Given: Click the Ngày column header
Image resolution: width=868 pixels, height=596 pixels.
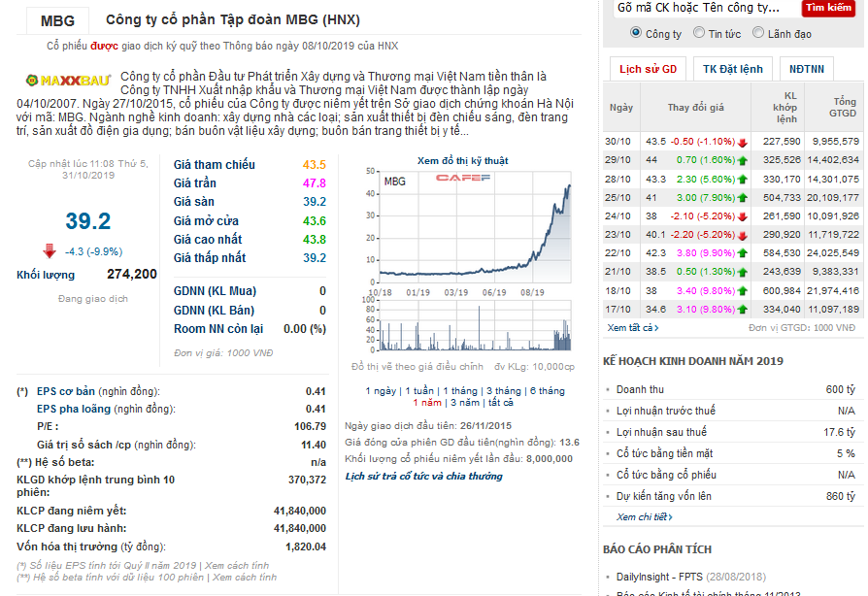Looking at the screenshot, I should (621, 108).
